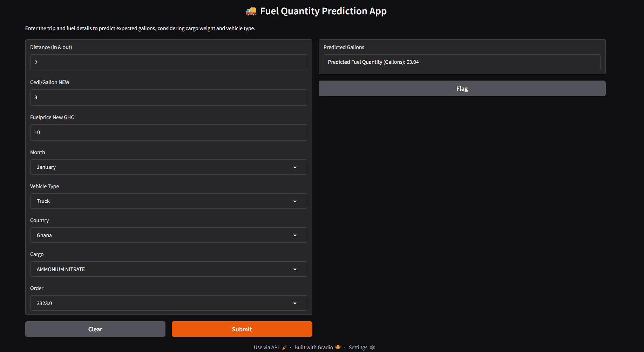This screenshot has width=644, height=352.
Task: Click the 3323.0 Order value
Action: click(x=44, y=303)
